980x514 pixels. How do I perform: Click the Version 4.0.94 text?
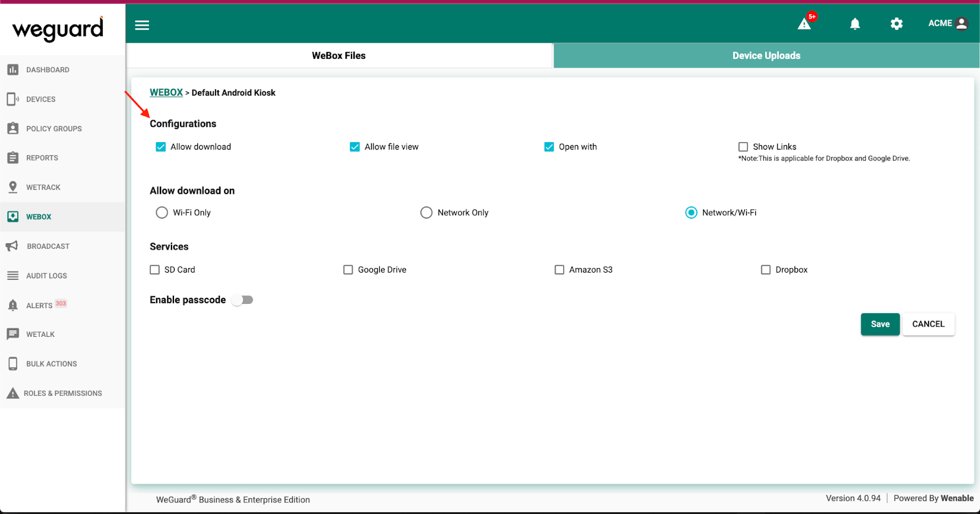[853, 498]
